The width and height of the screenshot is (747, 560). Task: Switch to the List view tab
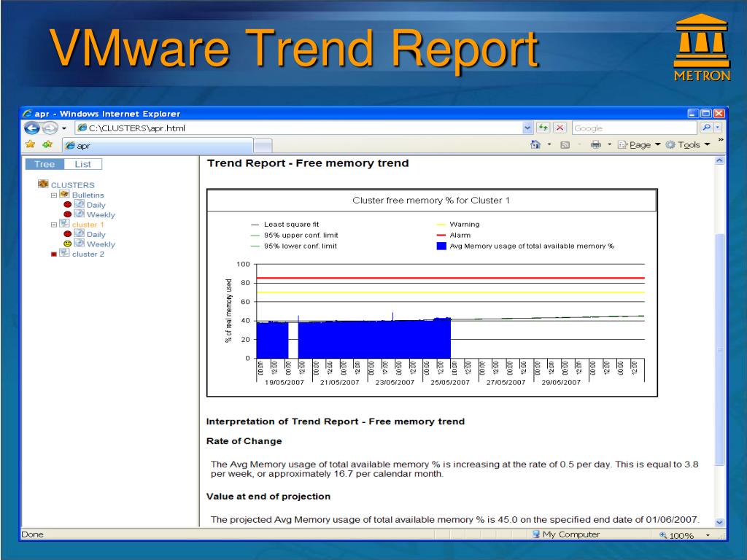82,164
